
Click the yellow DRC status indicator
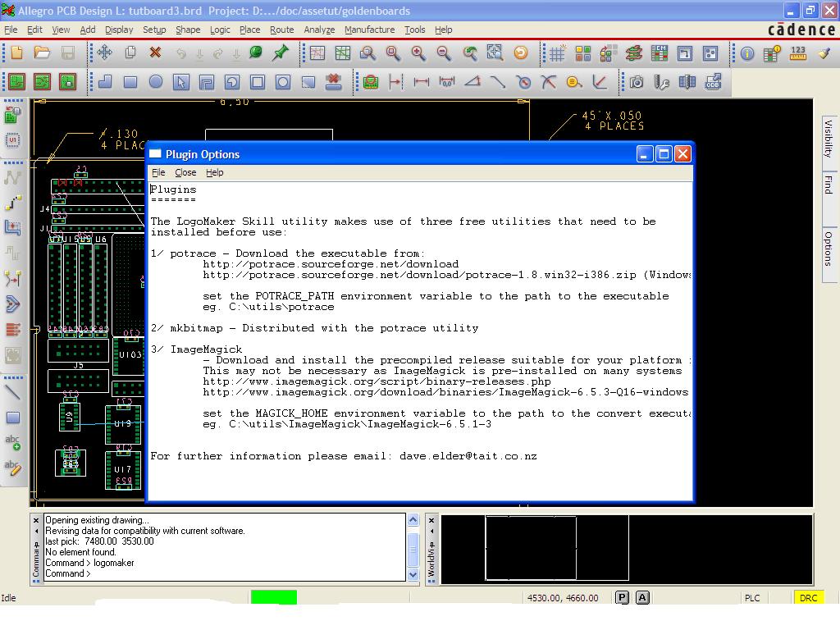tap(808, 598)
